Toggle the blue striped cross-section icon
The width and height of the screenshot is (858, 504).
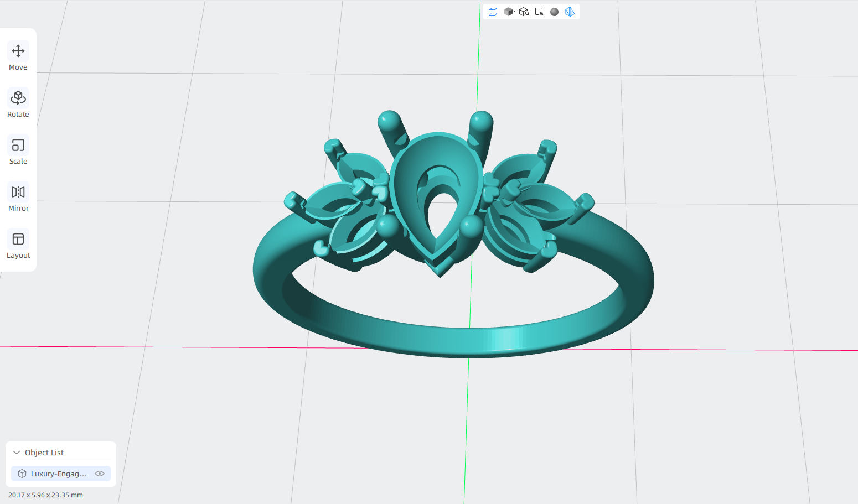[x=570, y=12]
